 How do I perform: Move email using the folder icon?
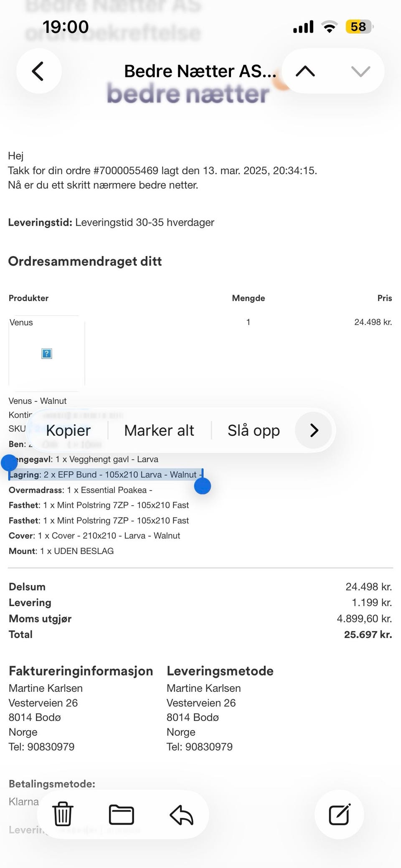point(121,814)
